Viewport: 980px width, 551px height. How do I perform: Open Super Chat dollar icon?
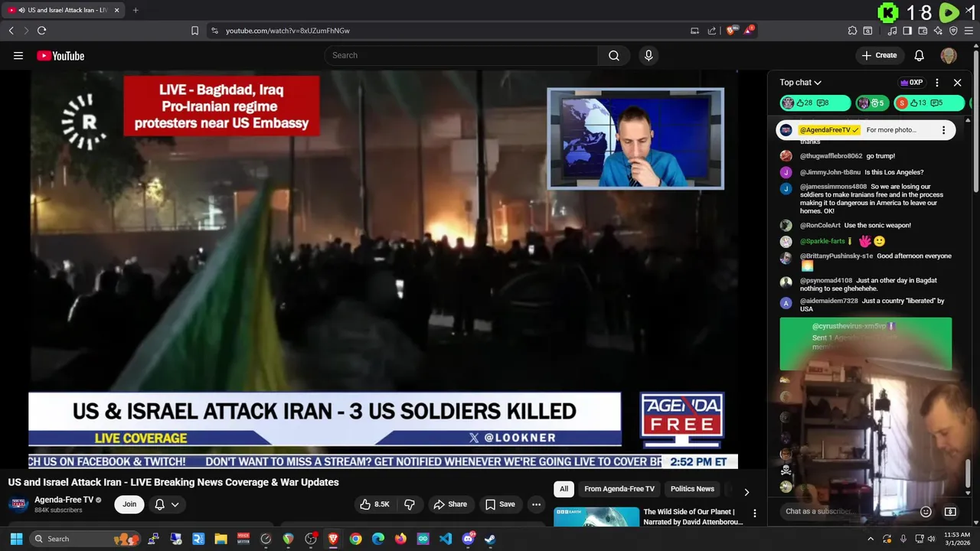[x=950, y=511]
